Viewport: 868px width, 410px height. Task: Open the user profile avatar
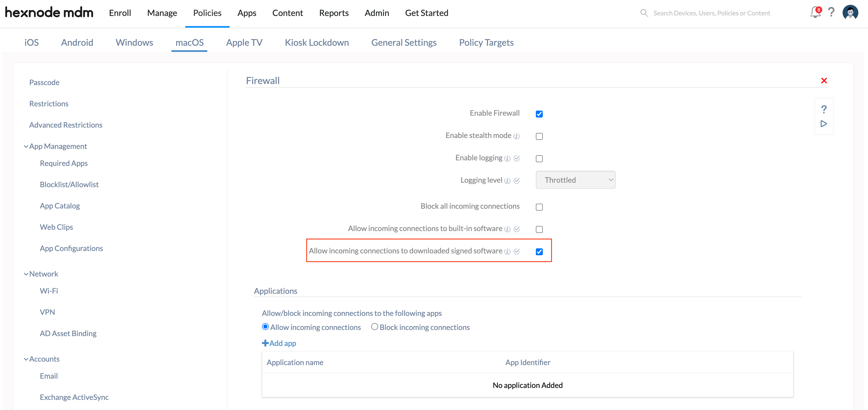click(x=850, y=12)
